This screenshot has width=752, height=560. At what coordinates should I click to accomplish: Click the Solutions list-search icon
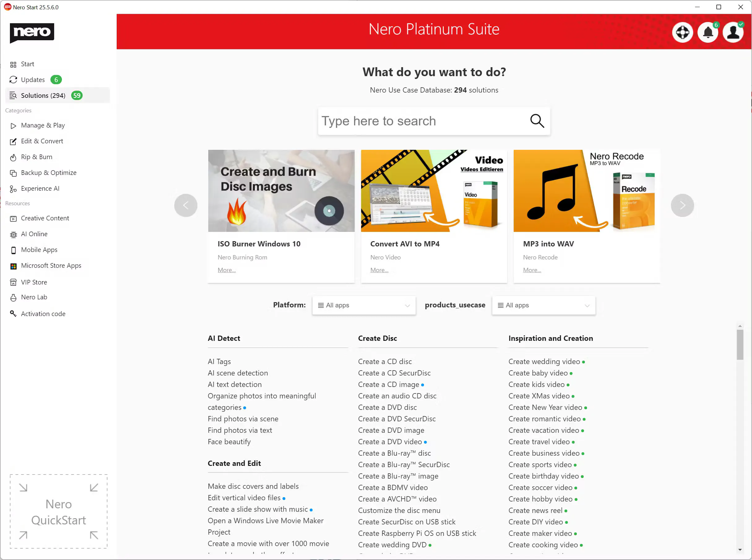13,96
